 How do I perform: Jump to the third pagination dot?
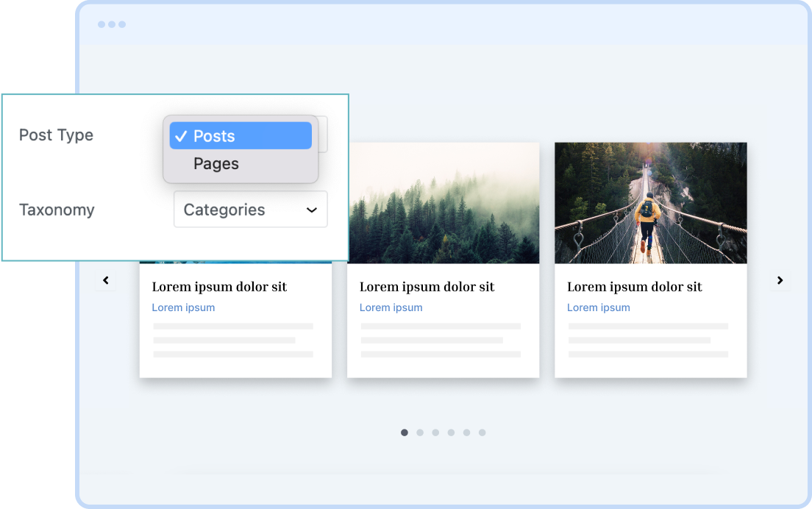(435, 433)
